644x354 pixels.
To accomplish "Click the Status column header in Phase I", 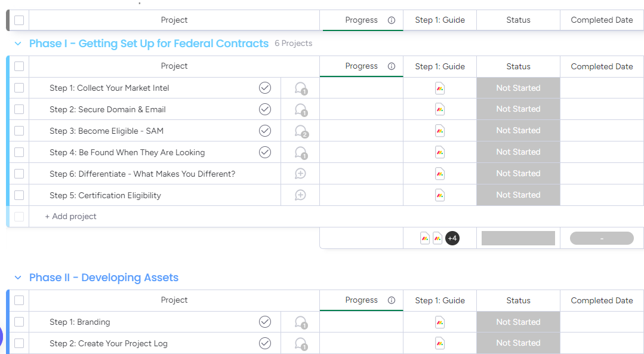I will click(518, 66).
